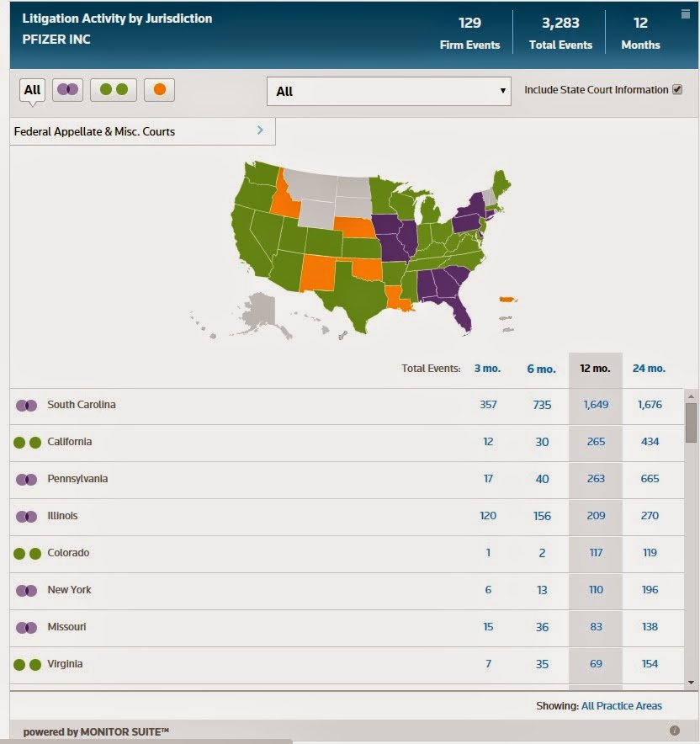Screen dimensions: 700x744
Task: Click the table scrollbar thumb
Action: (x=691, y=422)
